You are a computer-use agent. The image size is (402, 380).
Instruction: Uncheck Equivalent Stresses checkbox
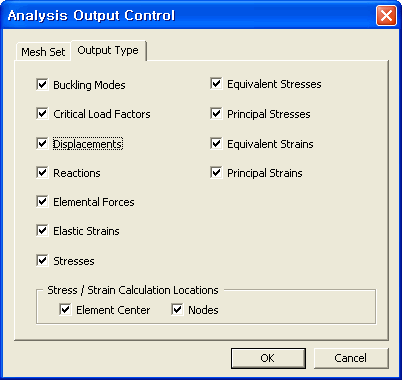pos(216,84)
